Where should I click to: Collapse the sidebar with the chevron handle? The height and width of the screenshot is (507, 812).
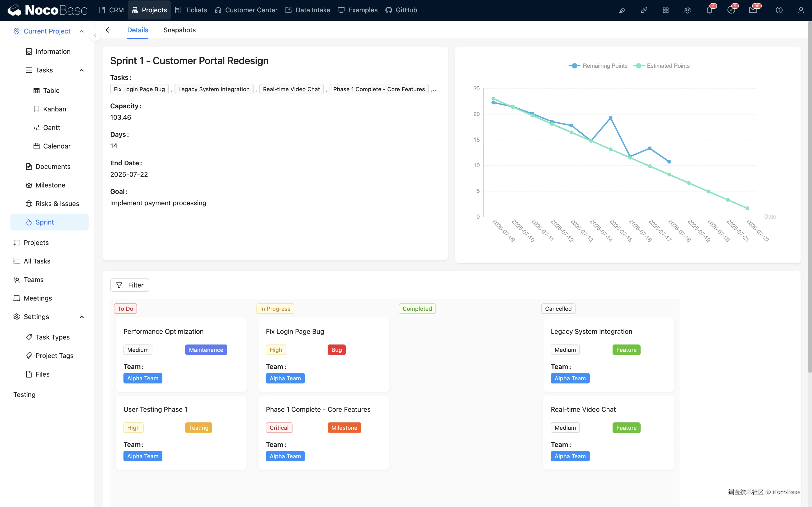coord(95,35)
